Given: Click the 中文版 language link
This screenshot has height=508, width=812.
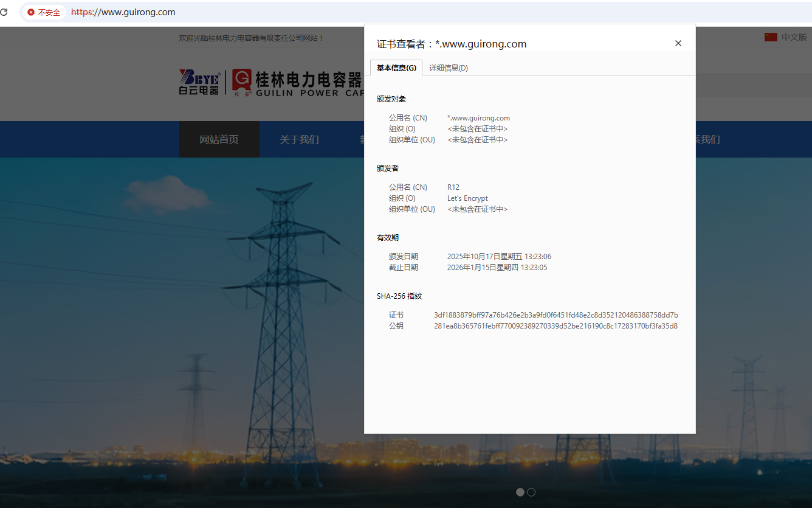Looking at the screenshot, I should click(794, 37).
